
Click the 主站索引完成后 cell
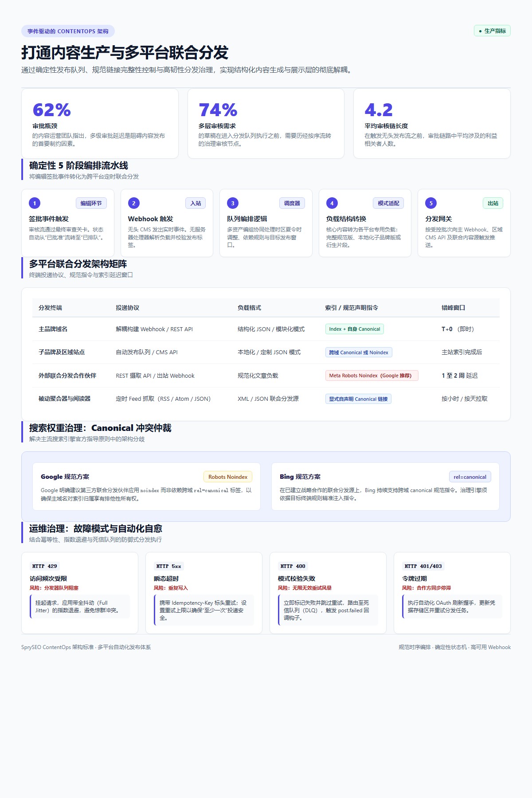[462, 352]
